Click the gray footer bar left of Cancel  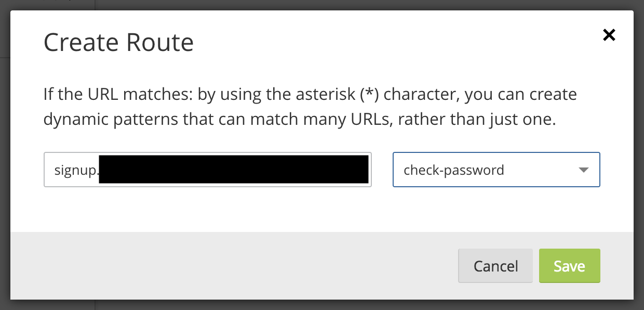pos(234,265)
